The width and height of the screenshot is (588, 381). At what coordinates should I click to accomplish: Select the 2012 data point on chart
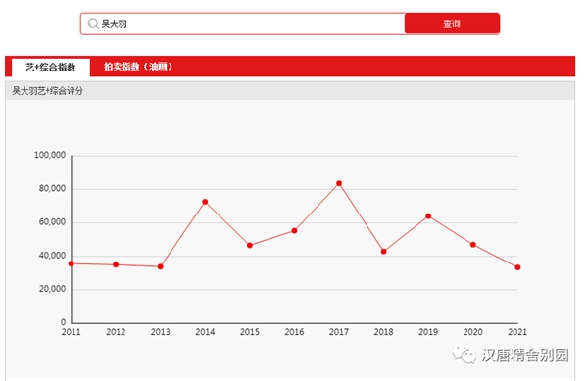[x=116, y=264]
